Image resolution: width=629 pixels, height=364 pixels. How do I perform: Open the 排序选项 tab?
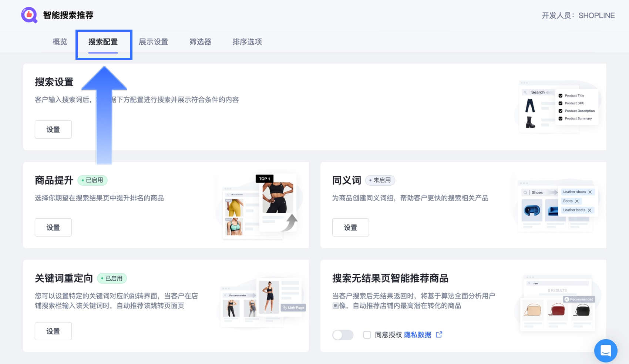pos(247,42)
